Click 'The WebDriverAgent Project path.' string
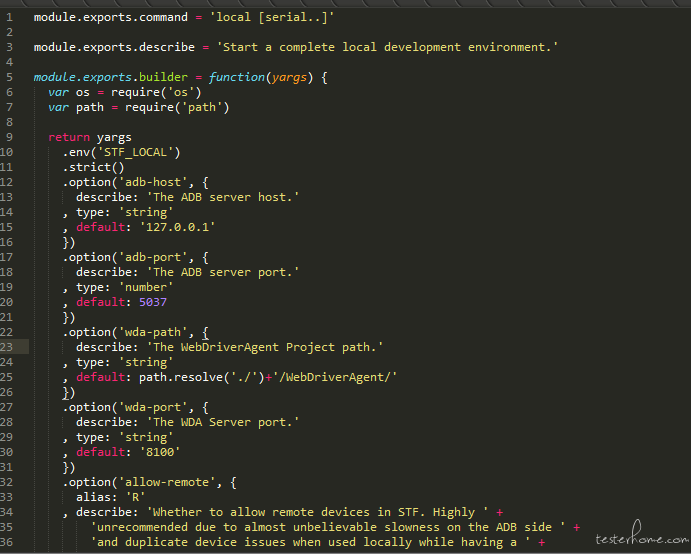This screenshot has height=554, width=691. coord(265,347)
